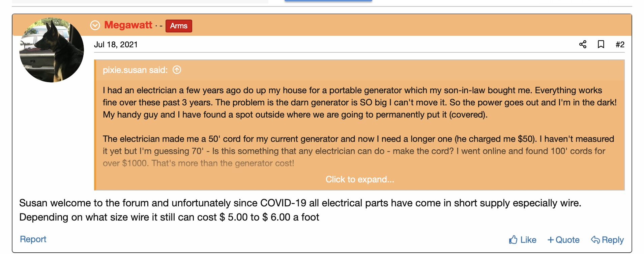Click the share icon on post #2
This screenshot has height=254, width=644.
tap(583, 44)
